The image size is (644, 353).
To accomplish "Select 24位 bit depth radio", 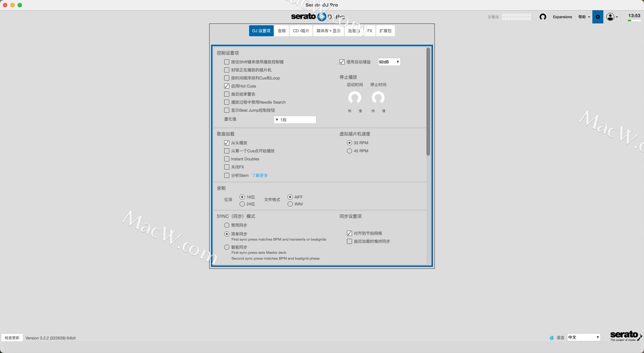I will click(242, 204).
